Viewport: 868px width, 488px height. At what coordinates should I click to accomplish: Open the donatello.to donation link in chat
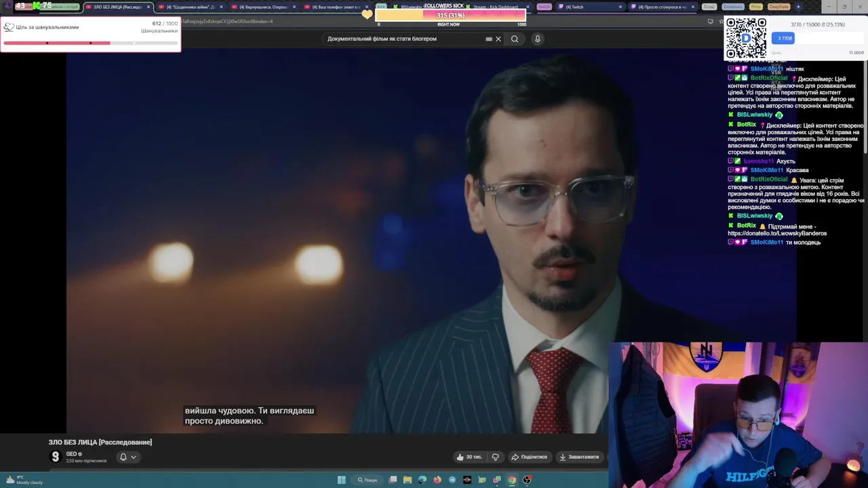(x=777, y=233)
